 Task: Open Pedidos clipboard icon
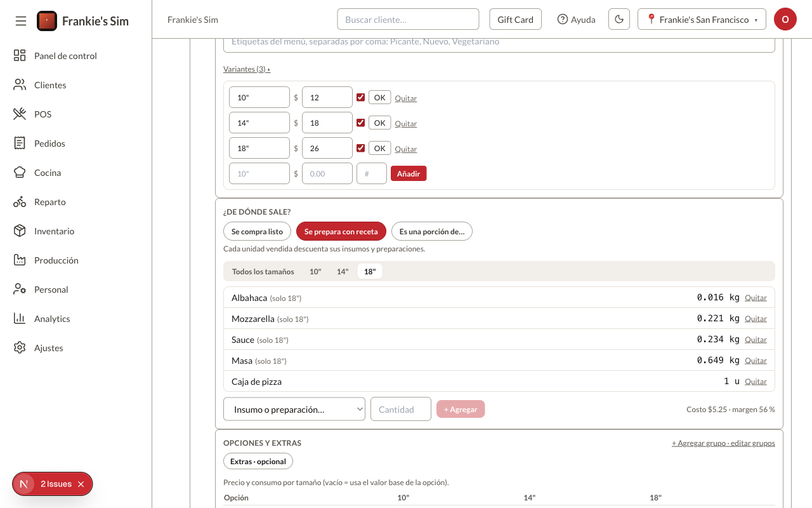point(20,144)
